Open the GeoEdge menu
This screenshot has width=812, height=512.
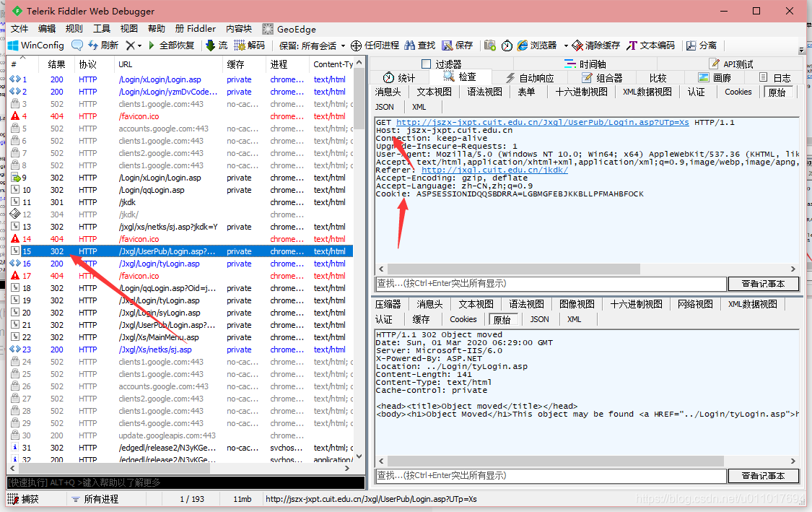[289, 29]
